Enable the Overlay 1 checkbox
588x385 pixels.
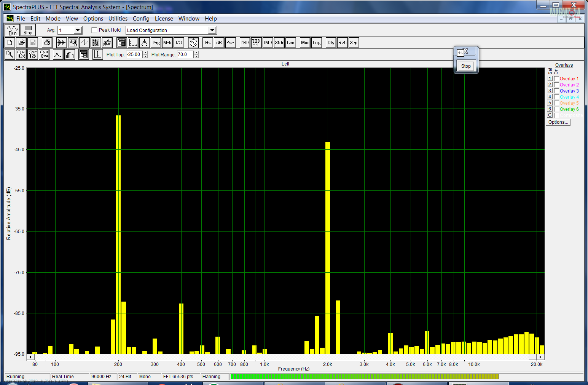point(556,79)
